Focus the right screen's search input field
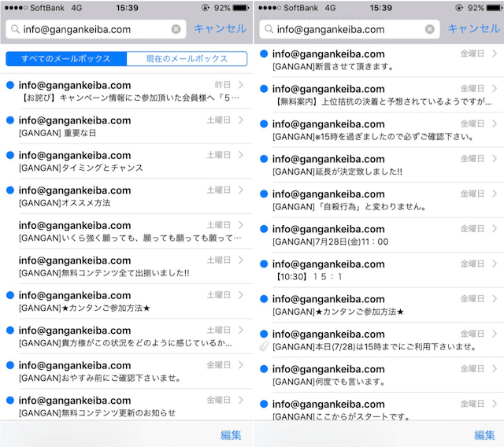Viewport: 504px width, 447px height. (350, 29)
